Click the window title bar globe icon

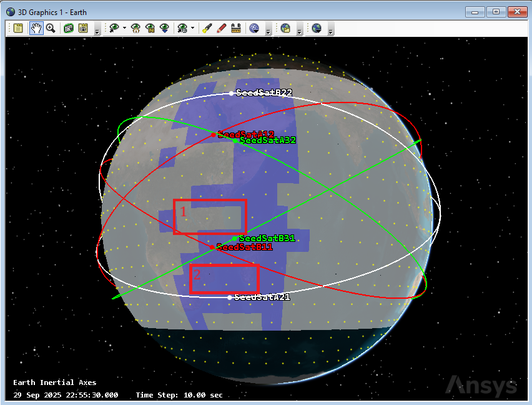coord(11,12)
